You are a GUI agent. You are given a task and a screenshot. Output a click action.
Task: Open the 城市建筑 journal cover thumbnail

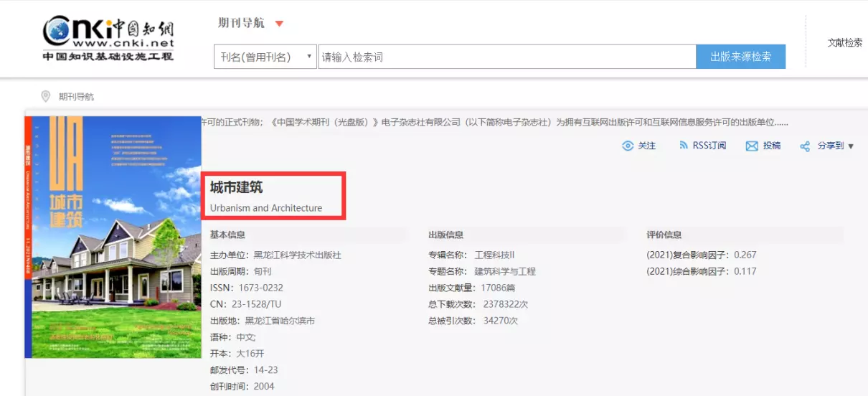tap(113, 237)
